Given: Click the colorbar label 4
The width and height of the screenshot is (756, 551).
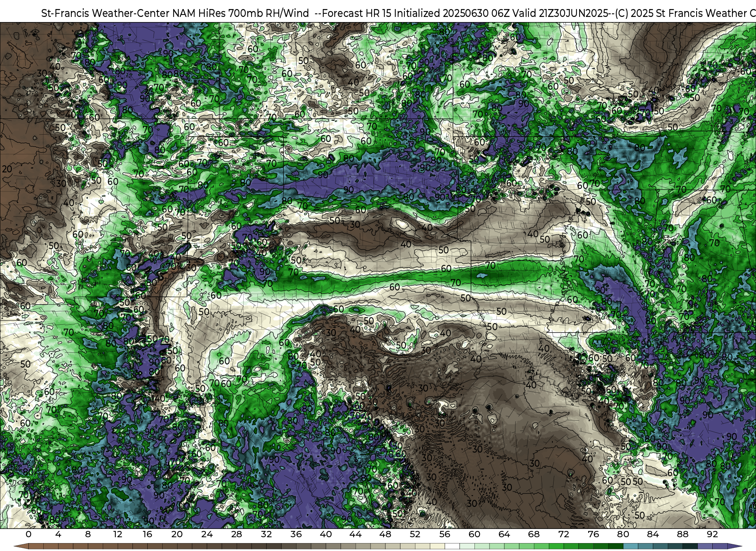Looking at the screenshot, I should coord(58,534).
